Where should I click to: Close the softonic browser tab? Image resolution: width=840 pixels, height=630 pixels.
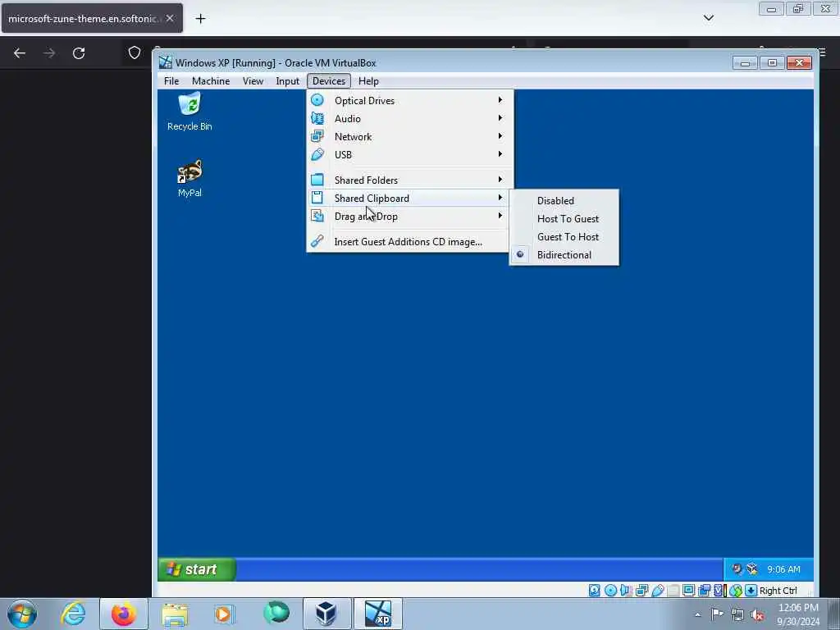(x=169, y=18)
